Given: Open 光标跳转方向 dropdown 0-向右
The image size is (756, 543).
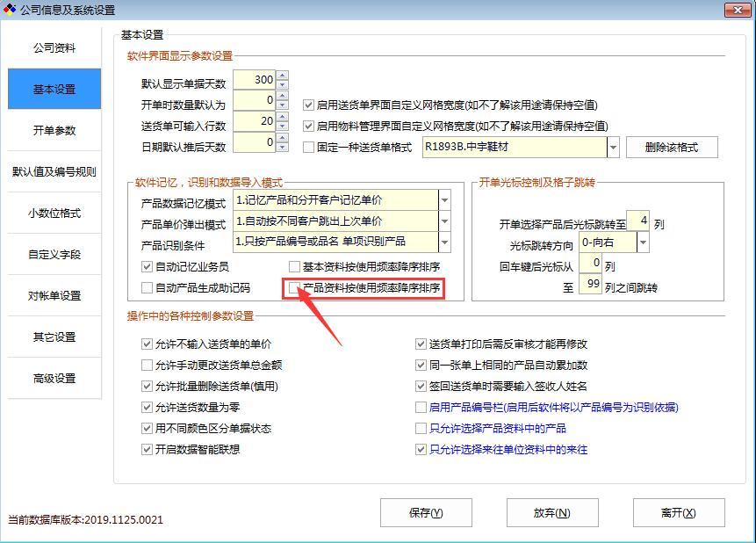Looking at the screenshot, I should [x=643, y=243].
